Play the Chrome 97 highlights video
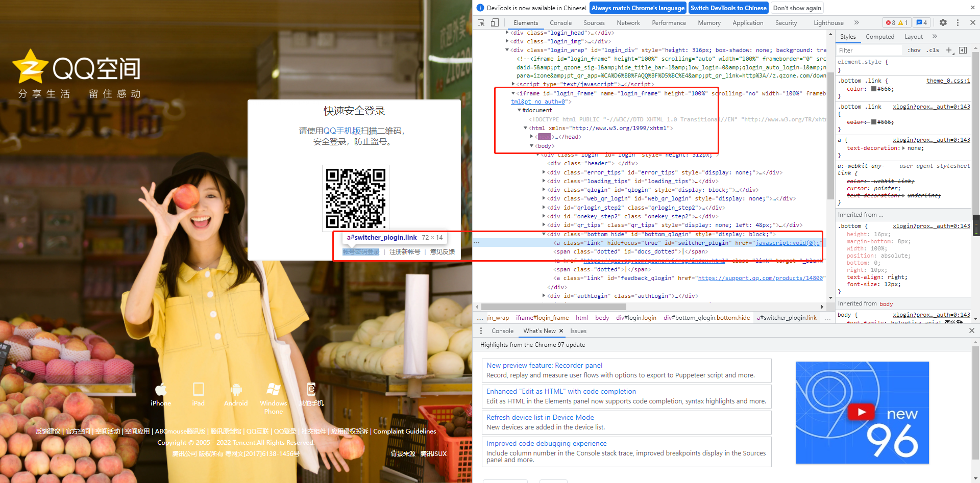The image size is (980, 483). click(x=861, y=412)
